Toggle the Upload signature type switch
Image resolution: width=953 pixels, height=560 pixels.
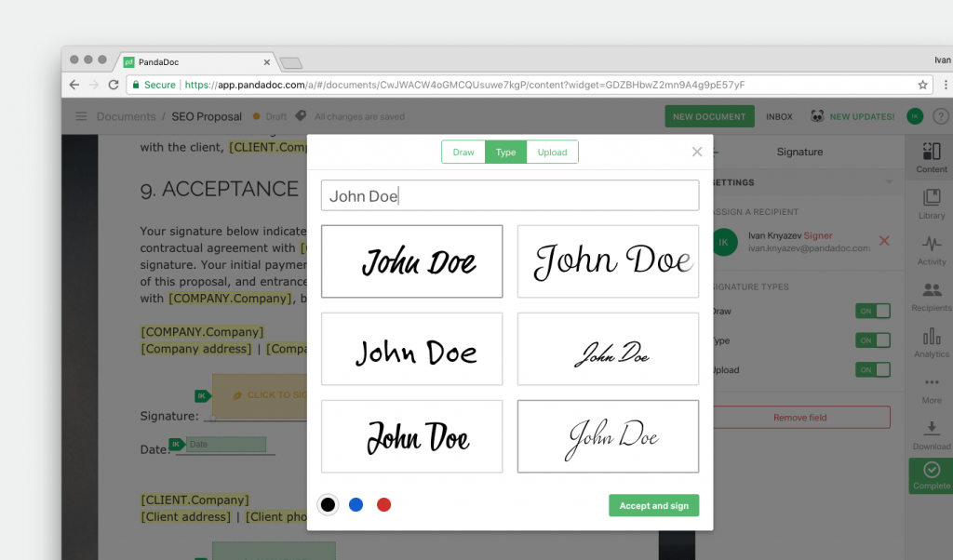(x=873, y=369)
